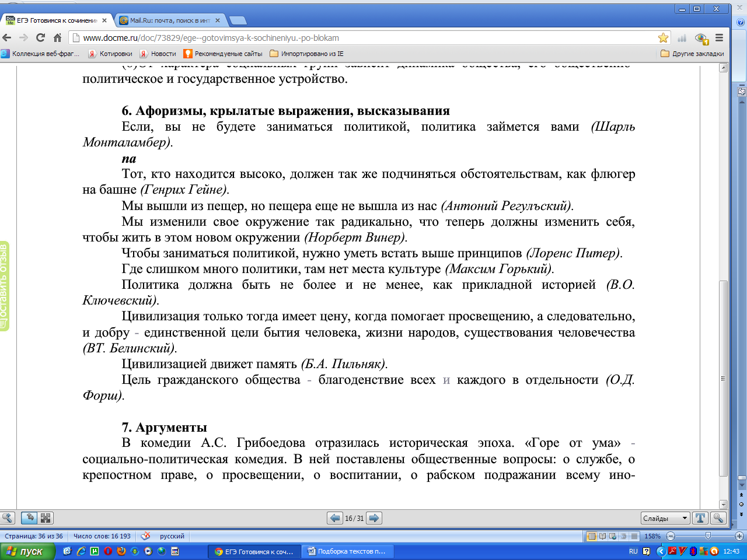Screen dimensions: 747x560
Task: Click Word zoom out minus button
Action: coord(671,536)
